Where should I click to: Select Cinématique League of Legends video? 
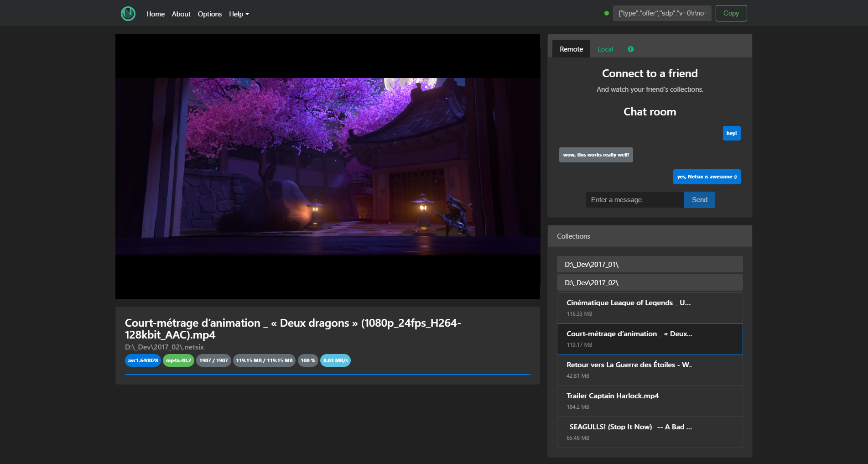pos(650,308)
